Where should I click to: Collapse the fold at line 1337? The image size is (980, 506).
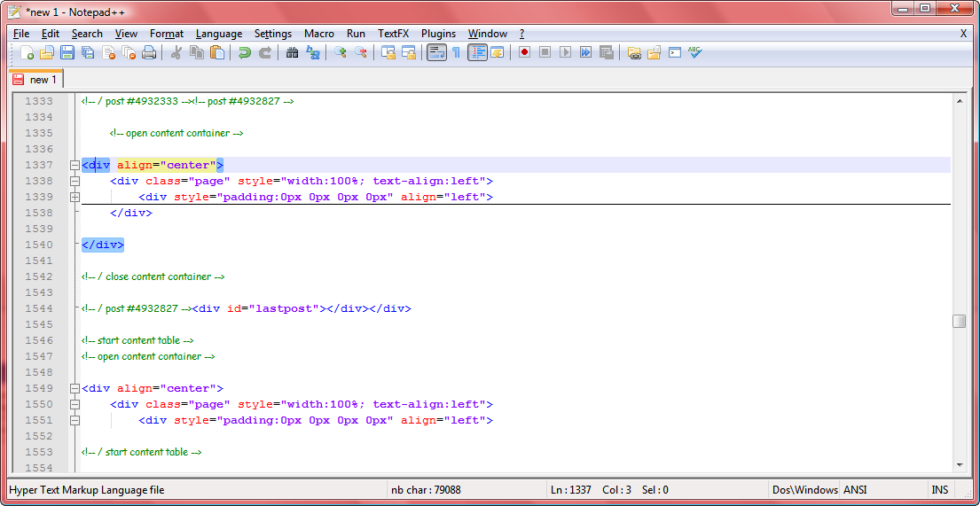75,166
